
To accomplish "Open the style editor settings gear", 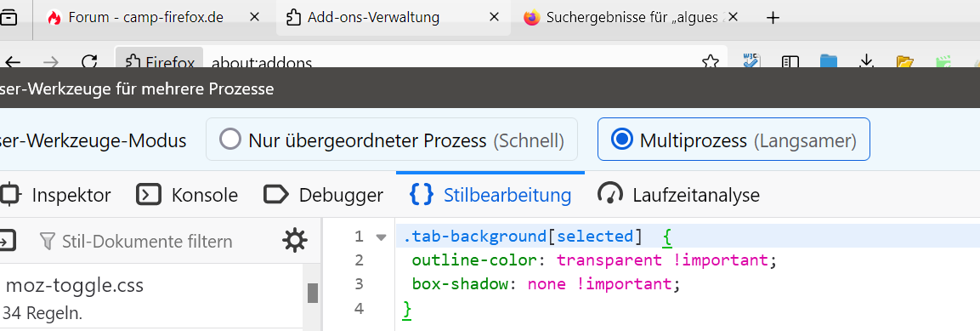I will 295,240.
